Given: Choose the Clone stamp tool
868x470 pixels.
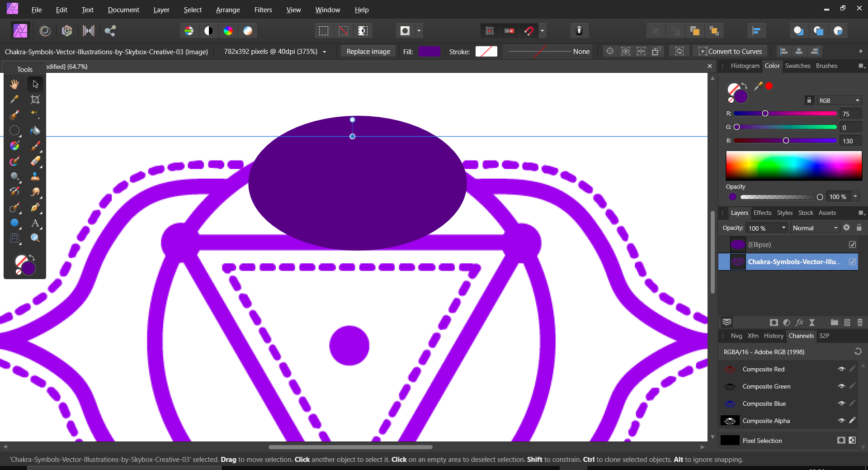Looking at the screenshot, I should (x=35, y=176).
